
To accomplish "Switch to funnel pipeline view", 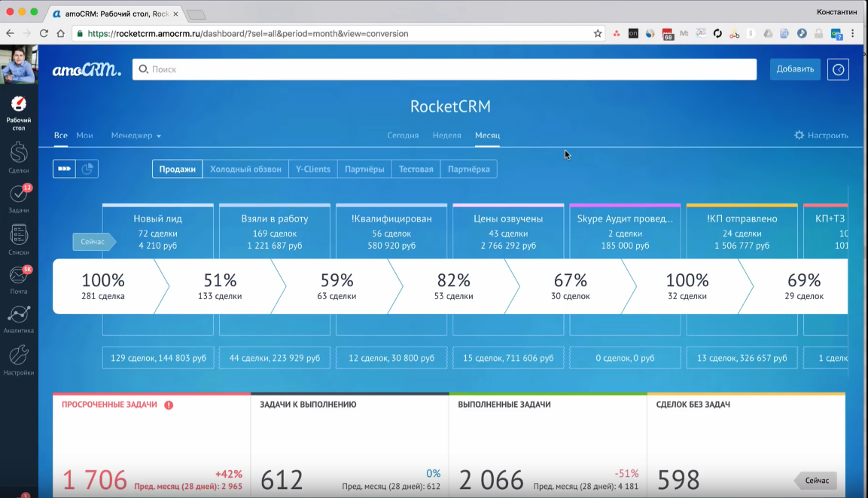I will click(64, 169).
